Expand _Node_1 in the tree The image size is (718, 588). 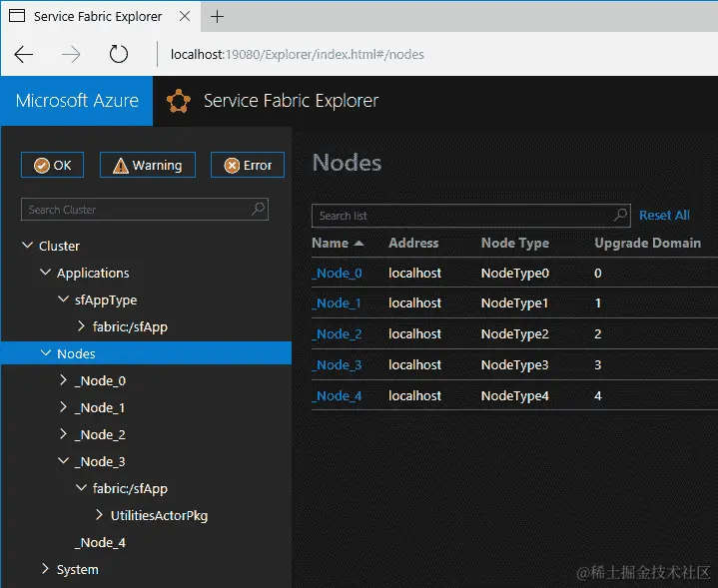point(63,407)
